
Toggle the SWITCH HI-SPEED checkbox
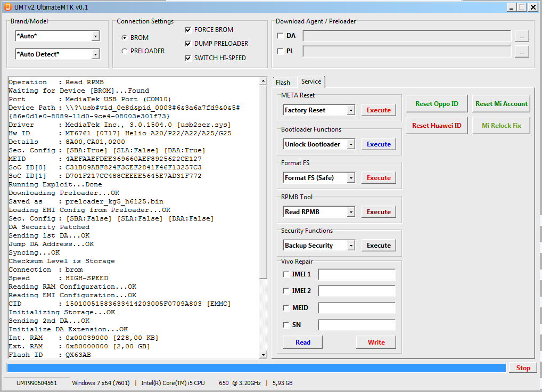(188, 58)
